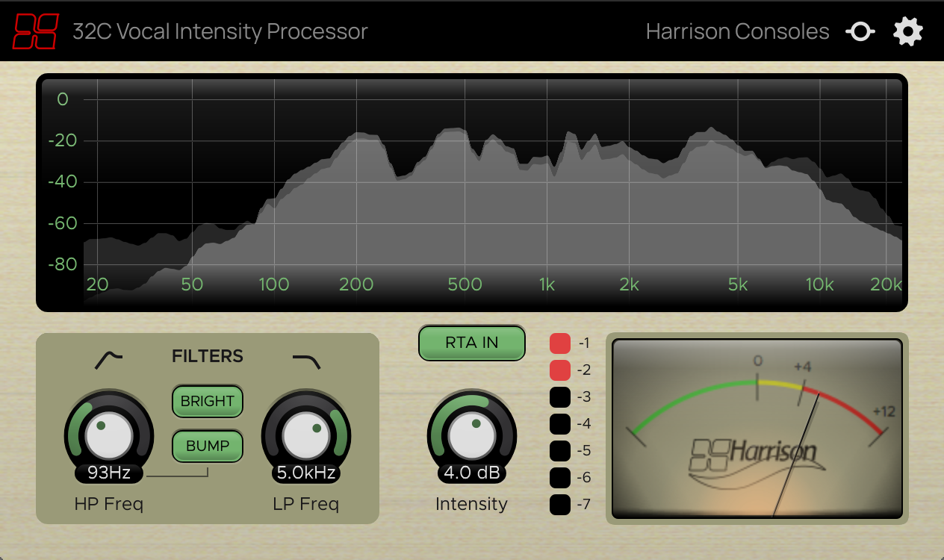Click the FILTERS heading
944x560 pixels.
(208, 356)
